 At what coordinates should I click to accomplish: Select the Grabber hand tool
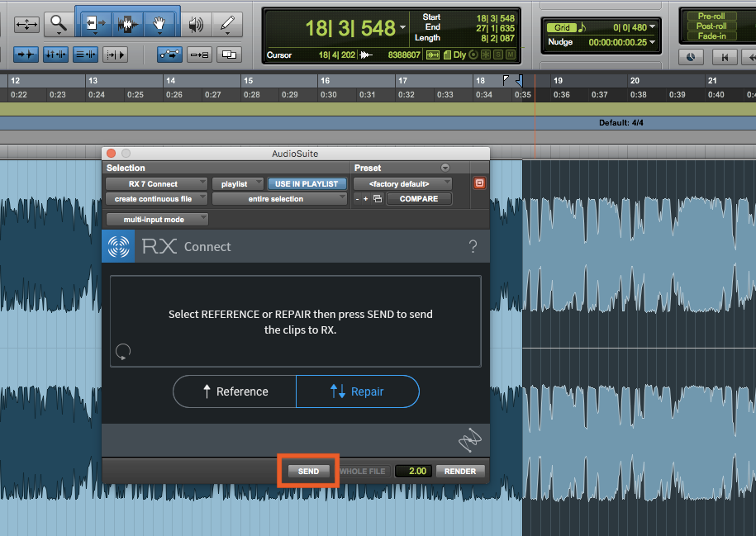[159, 24]
